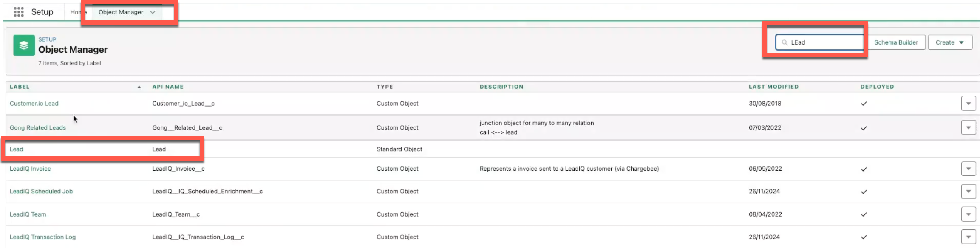Image resolution: width=980 pixels, height=248 pixels.
Task: Open the Create dropdown menu
Action: [950, 42]
